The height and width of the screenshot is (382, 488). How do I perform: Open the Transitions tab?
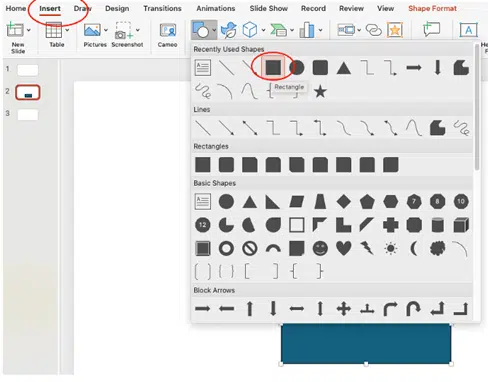point(162,8)
